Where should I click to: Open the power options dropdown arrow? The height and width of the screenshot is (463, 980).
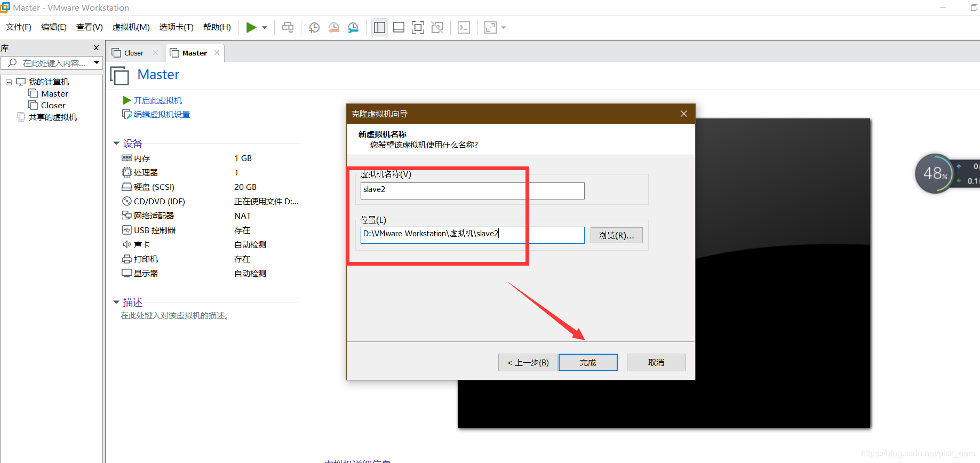[265, 28]
